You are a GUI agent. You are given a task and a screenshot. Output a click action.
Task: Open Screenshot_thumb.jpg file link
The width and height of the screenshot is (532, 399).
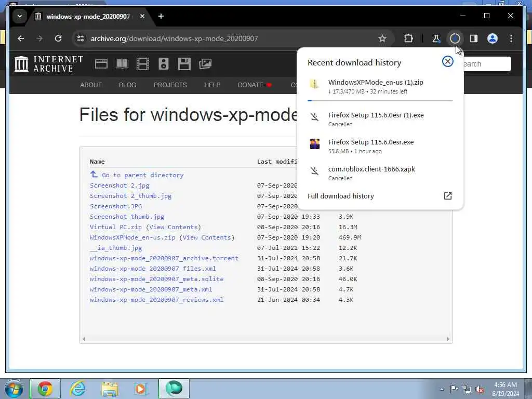click(127, 217)
